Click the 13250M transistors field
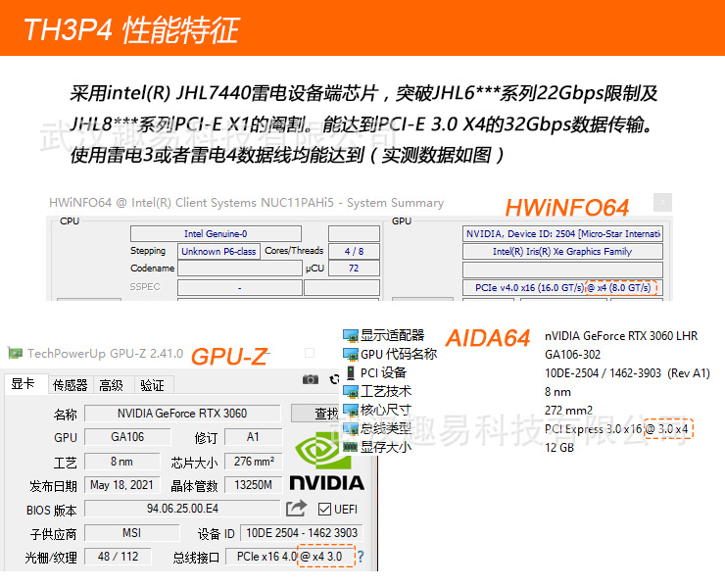725x588 pixels. click(x=253, y=485)
